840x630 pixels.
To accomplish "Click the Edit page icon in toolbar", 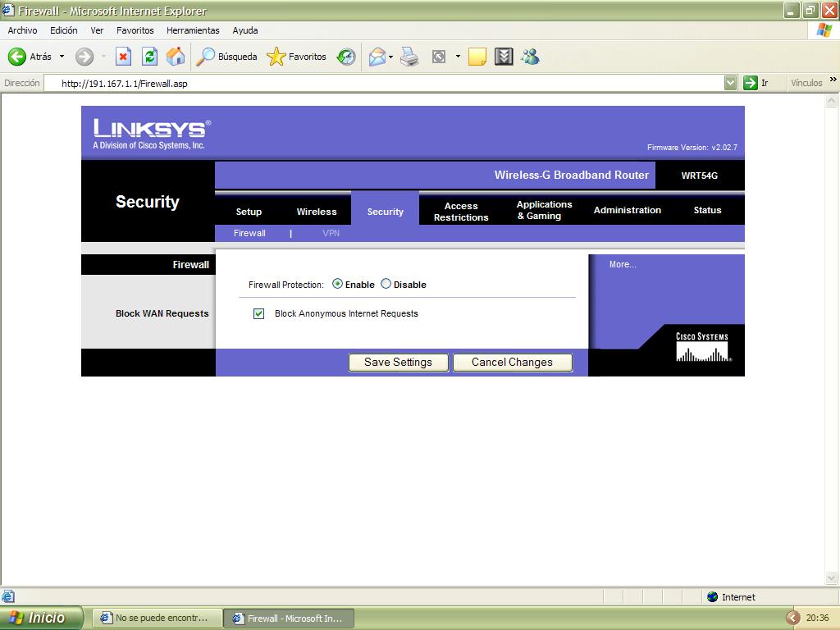I will pos(439,57).
